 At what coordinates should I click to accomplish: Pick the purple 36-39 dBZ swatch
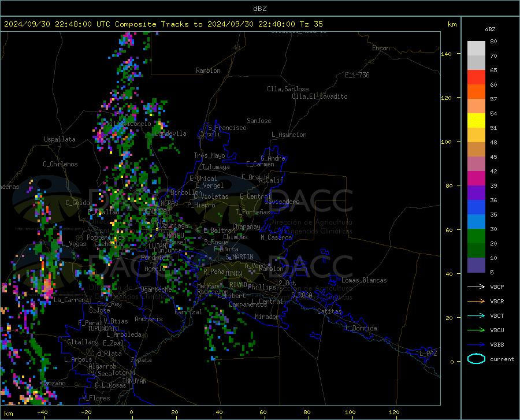[476, 193]
